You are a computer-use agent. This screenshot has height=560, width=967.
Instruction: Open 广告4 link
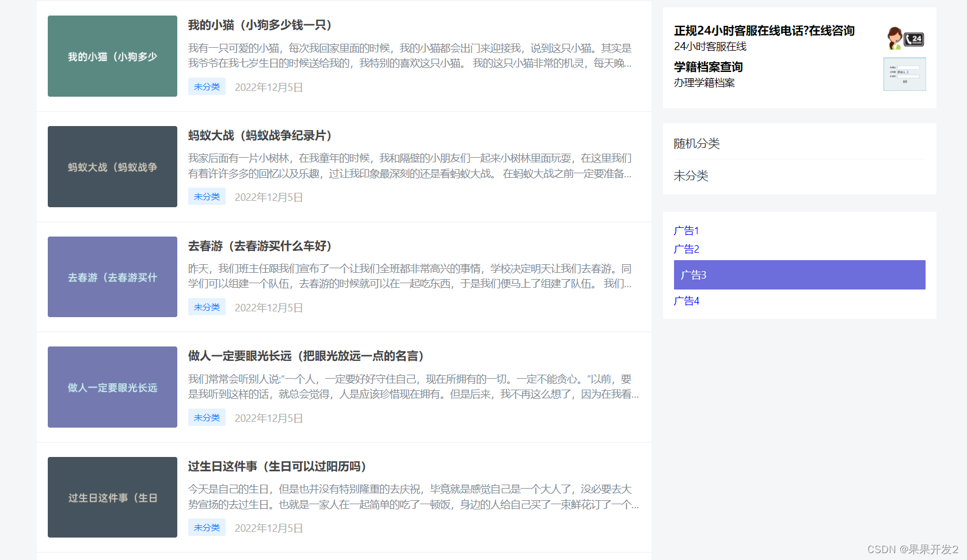(x=686, y=300)
